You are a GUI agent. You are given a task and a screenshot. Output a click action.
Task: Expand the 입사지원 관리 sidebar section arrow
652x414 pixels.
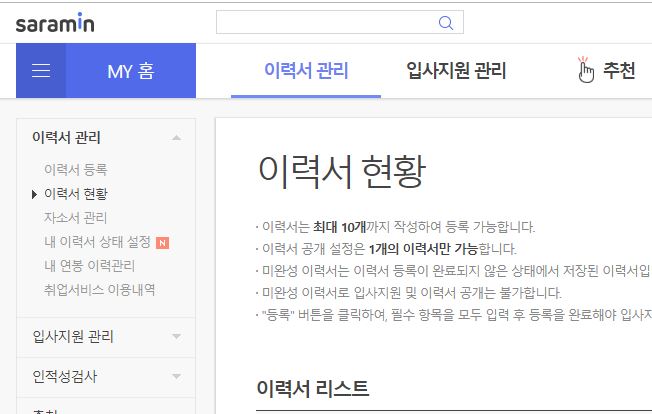tap(177, 336)
